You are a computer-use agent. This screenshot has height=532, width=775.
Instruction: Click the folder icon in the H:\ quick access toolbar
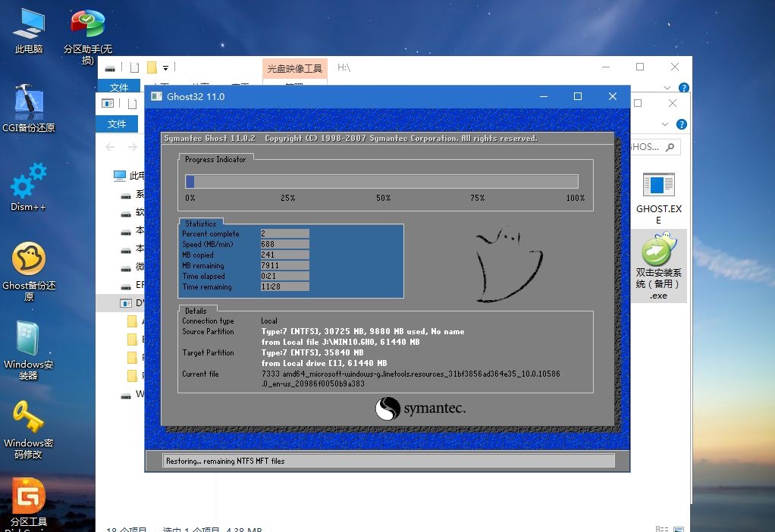(152, 67)
